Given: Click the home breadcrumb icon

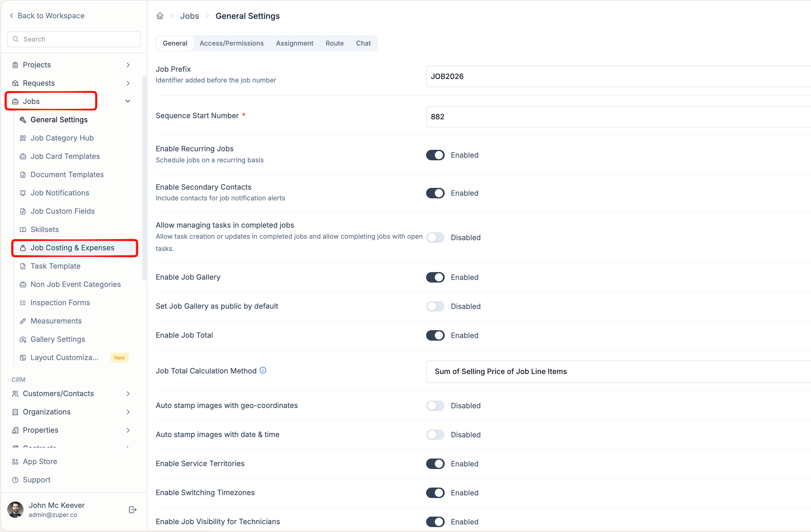Looking at the screenshot, I should pyautogui.click(x=160, y=16).
